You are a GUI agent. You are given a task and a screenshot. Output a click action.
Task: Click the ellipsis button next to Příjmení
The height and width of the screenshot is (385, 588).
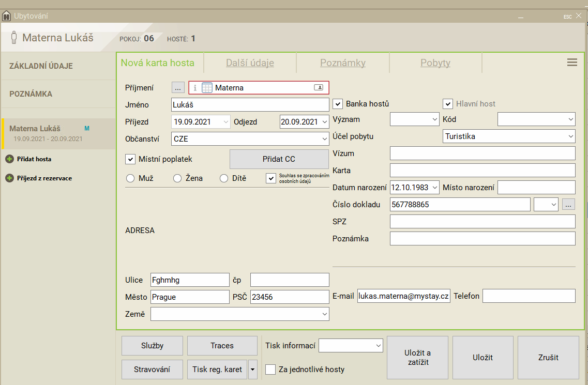pos(178,88)
